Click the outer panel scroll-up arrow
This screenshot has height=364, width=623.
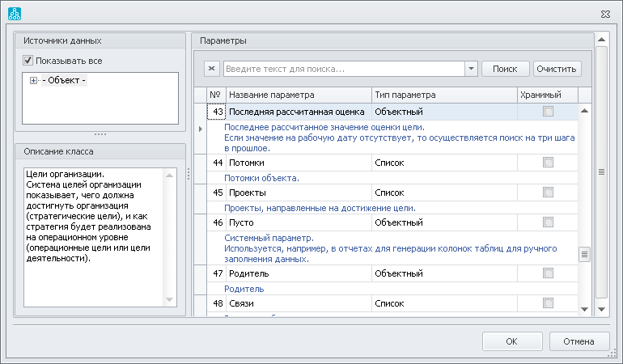click(601, 40)
